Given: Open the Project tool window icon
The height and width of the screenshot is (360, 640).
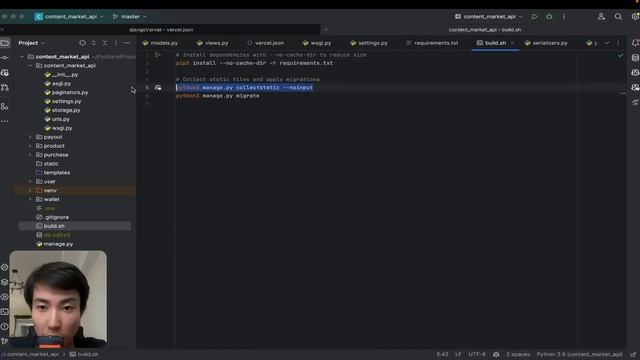Looking at the screenshot, I should coord(5,43).
